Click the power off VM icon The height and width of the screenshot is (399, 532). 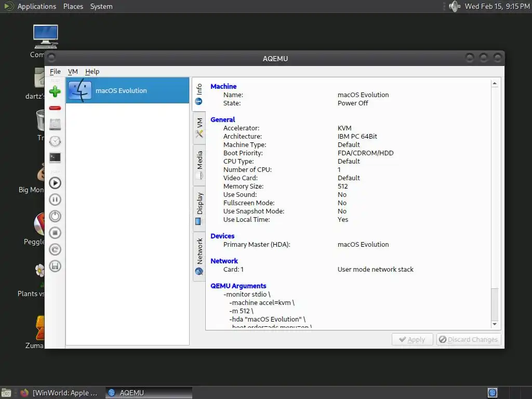click(x=55, y=216)
